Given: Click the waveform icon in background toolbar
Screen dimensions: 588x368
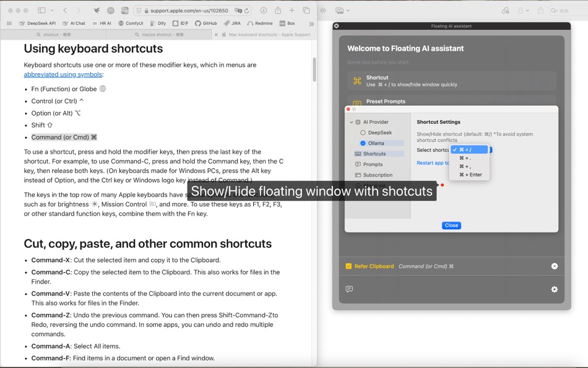Looking at the screenshot, I should [x=323, y=11].
